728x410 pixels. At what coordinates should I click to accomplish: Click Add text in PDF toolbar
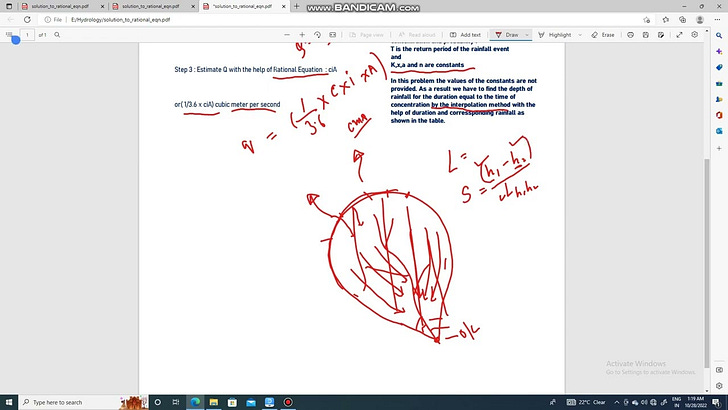click(465, 35)
